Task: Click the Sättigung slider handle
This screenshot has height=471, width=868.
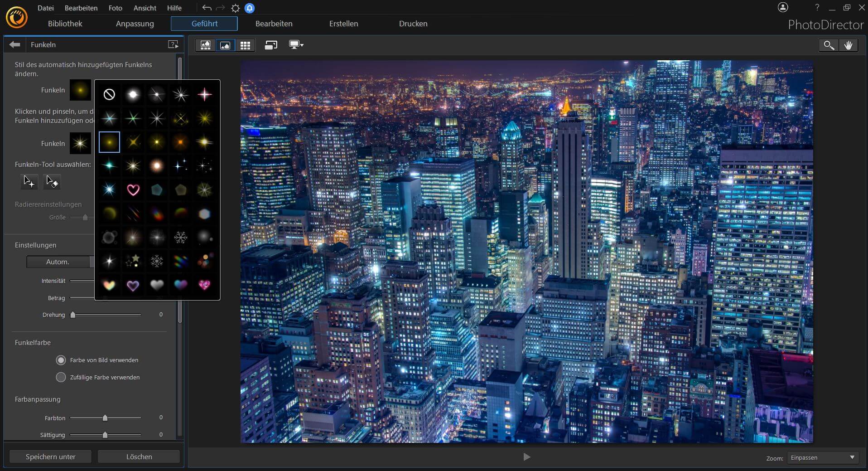Action: point(105,435)
